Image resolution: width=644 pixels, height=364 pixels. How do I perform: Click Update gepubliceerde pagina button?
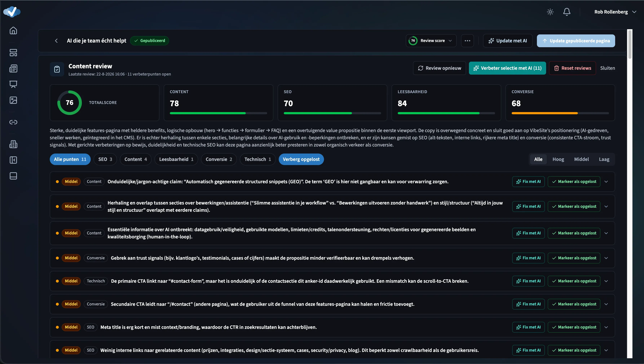(576, 41)
